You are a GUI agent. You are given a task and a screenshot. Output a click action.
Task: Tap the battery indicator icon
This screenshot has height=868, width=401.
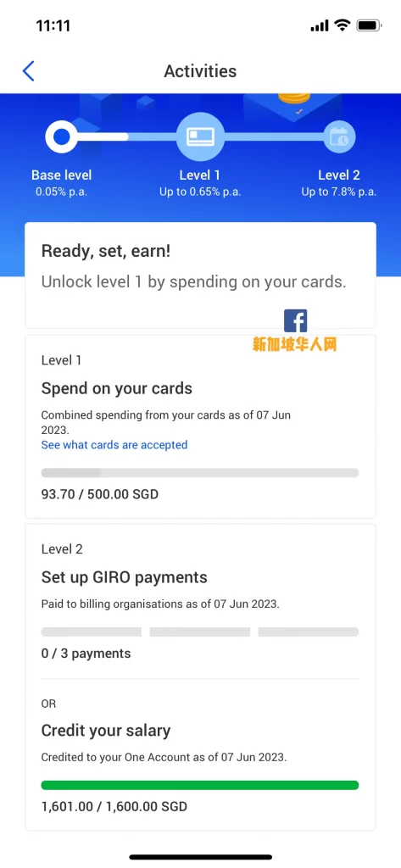[368, 25]
